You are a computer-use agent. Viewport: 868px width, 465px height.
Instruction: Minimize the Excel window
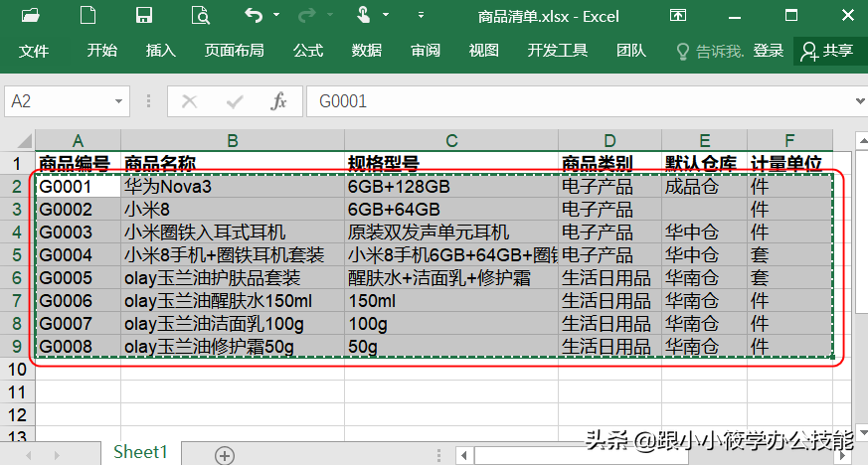point(735,17)
